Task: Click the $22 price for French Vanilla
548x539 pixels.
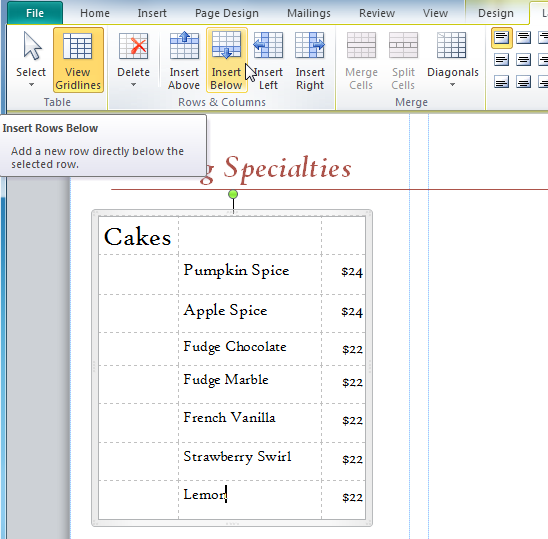Action: coord(352,420)
